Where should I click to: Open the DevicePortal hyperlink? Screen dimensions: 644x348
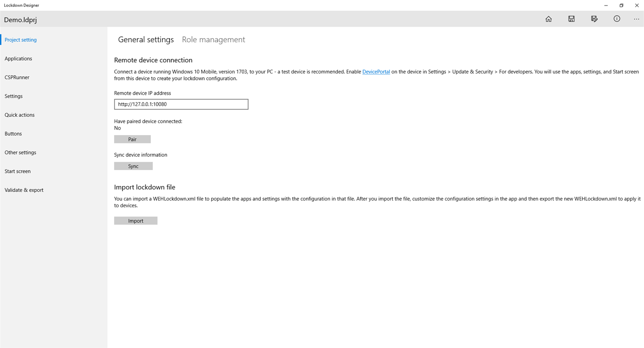coord(376,72)
